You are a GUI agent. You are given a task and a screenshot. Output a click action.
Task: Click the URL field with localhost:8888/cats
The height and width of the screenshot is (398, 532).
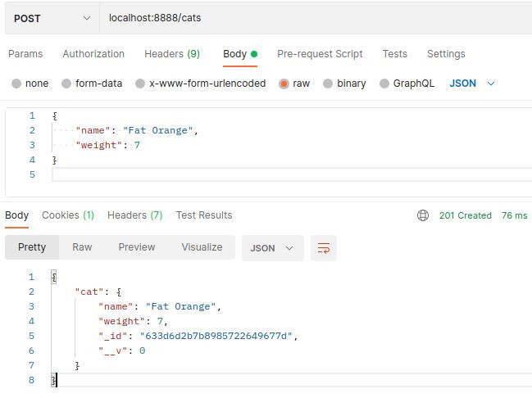(x=311, y=18)
